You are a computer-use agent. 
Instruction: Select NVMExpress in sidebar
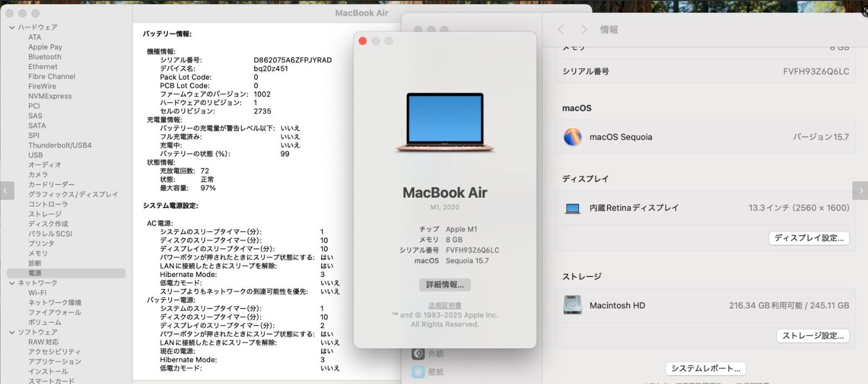click(x=50, y=96)
